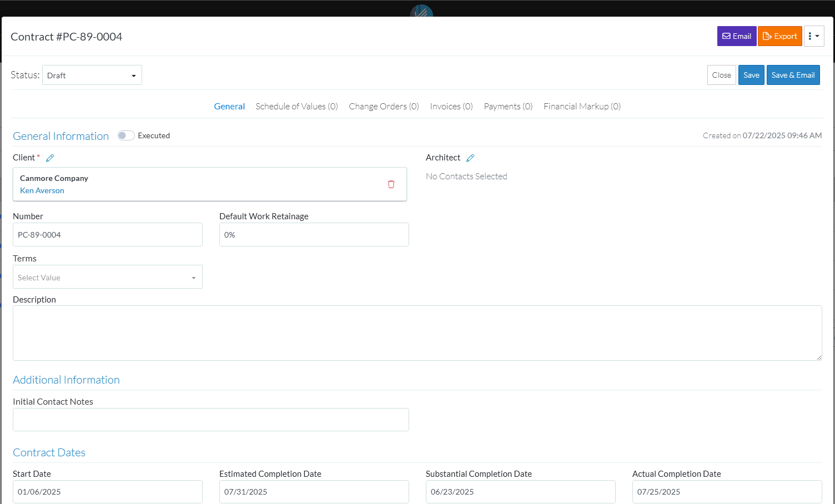835x504 pixels.
Task: Click the Start Date field
Action: 108,492
